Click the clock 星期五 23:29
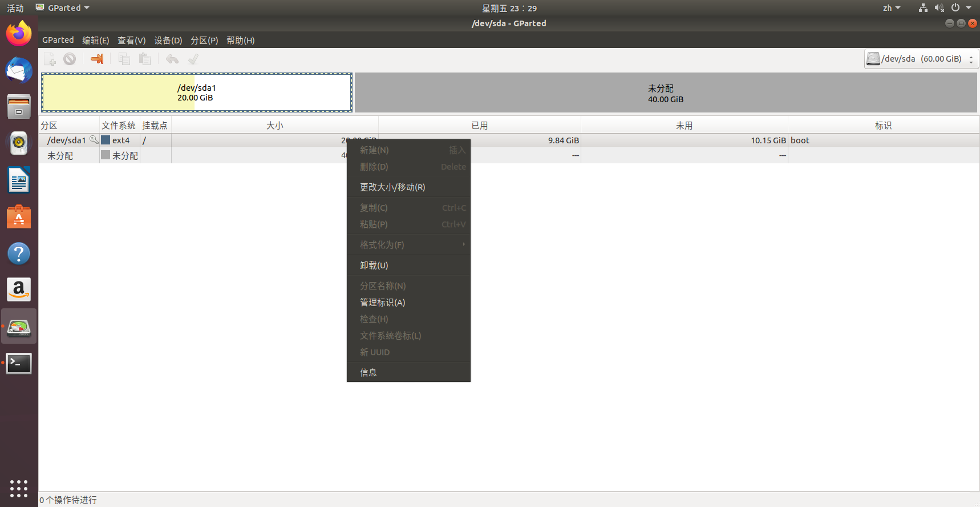980x507 pixels. 509,8
